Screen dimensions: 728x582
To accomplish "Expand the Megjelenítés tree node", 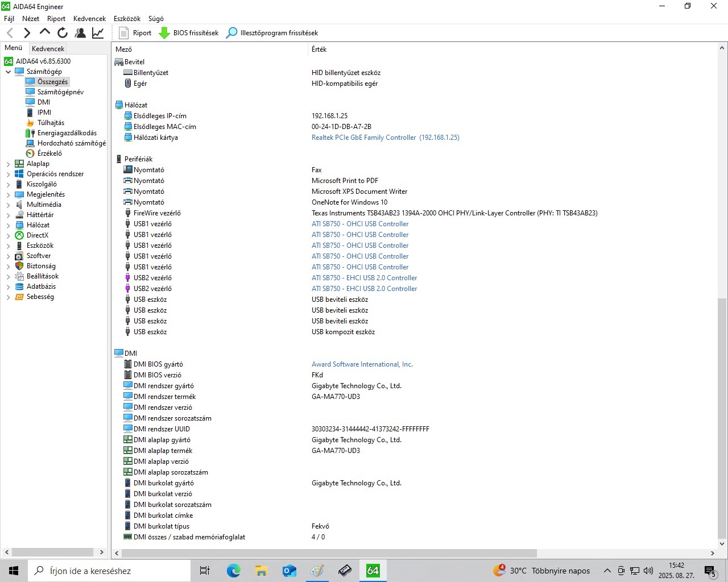I will (x=8, y=194).
